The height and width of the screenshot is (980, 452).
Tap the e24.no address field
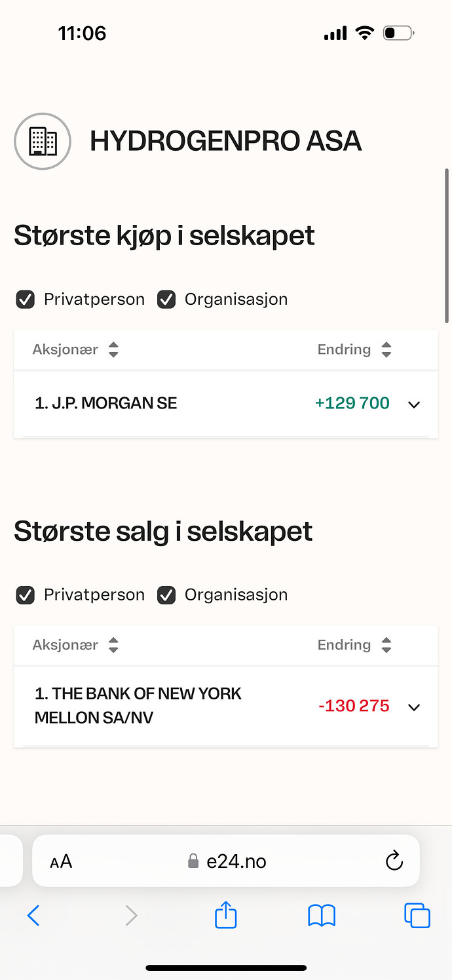(x=226, y=861)
